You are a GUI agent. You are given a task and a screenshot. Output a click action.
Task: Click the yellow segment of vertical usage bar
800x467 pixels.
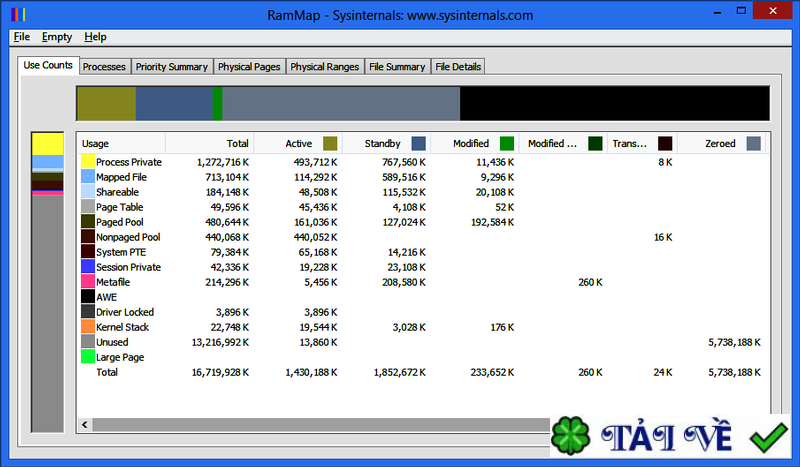[47, 144]
